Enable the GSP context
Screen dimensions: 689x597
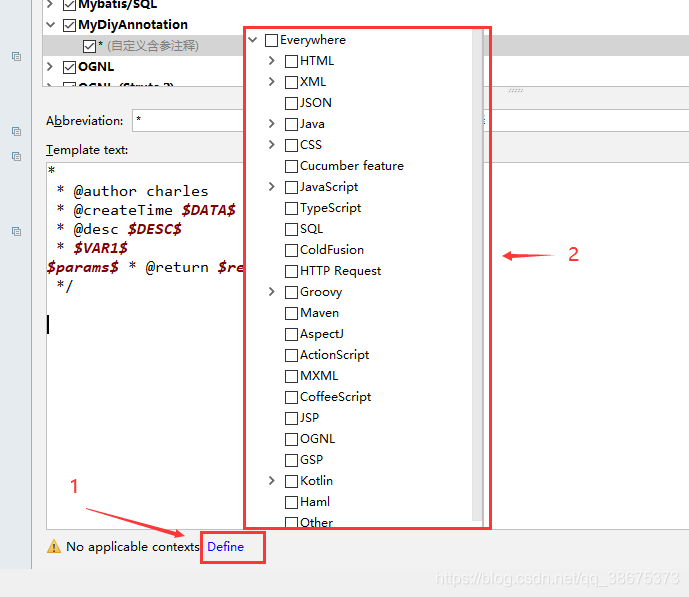click(x=291, y=460)
